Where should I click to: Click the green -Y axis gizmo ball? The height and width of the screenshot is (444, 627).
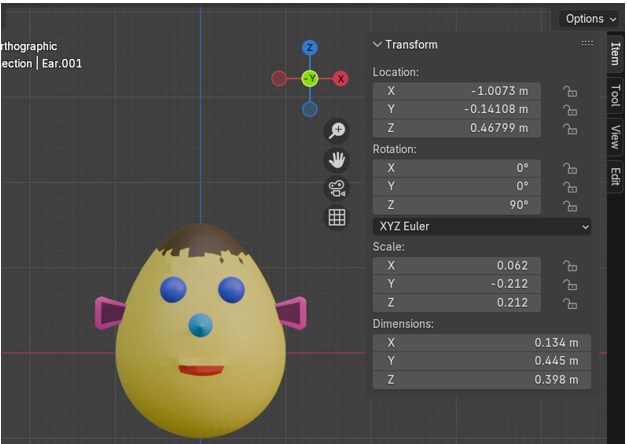point(310,78)
